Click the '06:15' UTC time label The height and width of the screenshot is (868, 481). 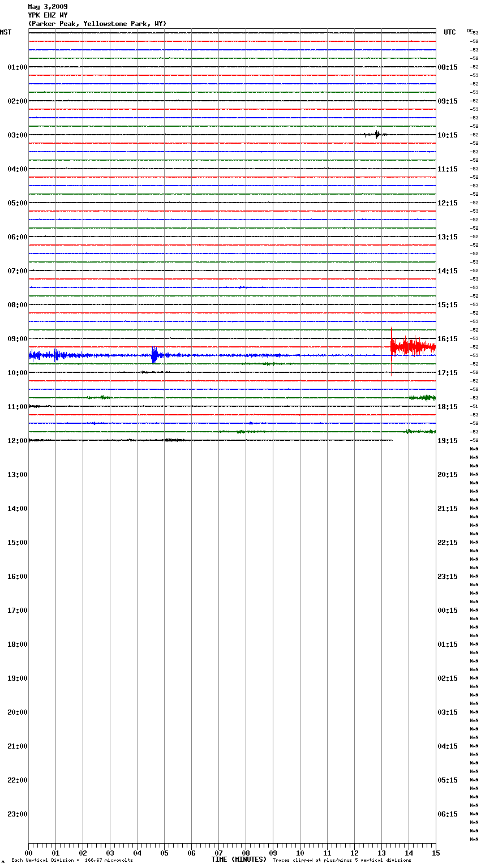448,814
